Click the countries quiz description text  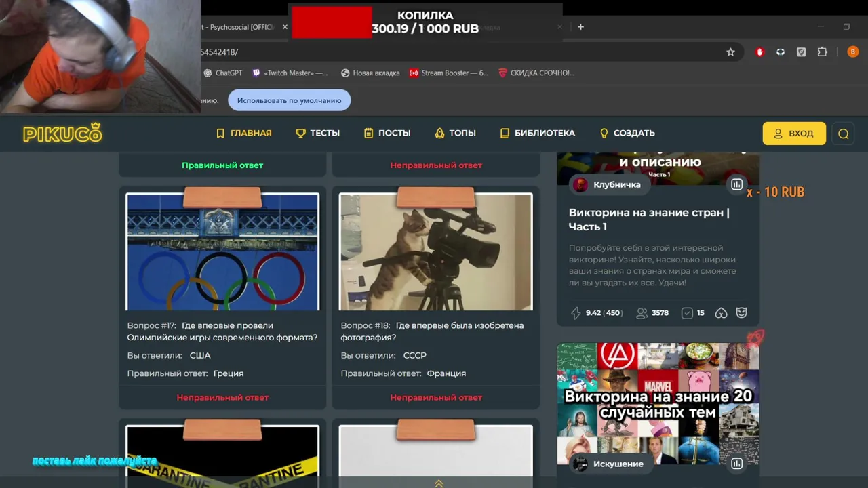tap(652, 265)
